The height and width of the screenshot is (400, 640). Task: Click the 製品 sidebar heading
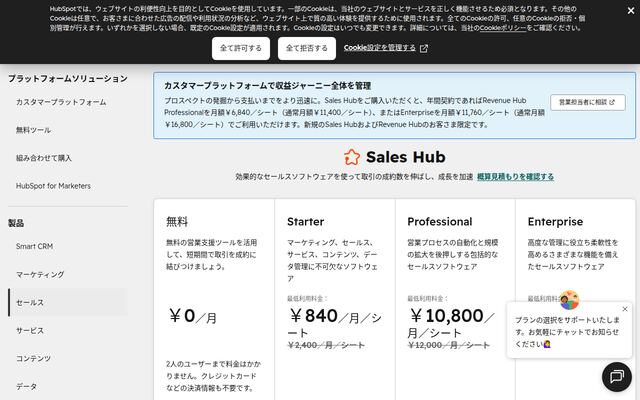click(x=16, y=223)
